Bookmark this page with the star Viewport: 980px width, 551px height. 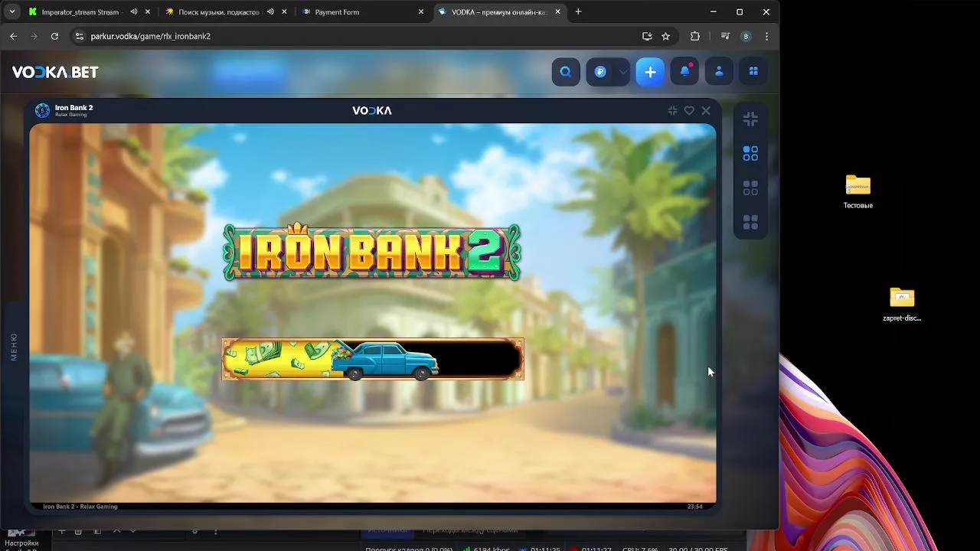[x=665, y=36]
